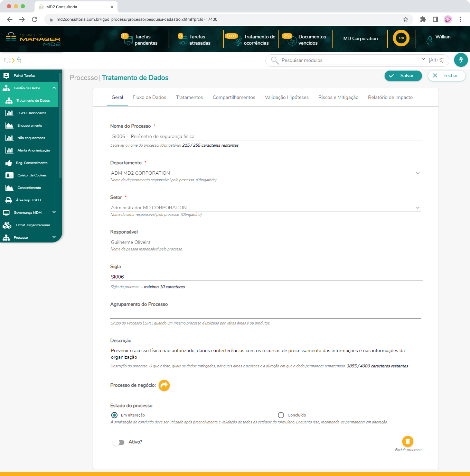470x476 pixels.
Task: Click the padlock icon below the logo
Action: 19,61
